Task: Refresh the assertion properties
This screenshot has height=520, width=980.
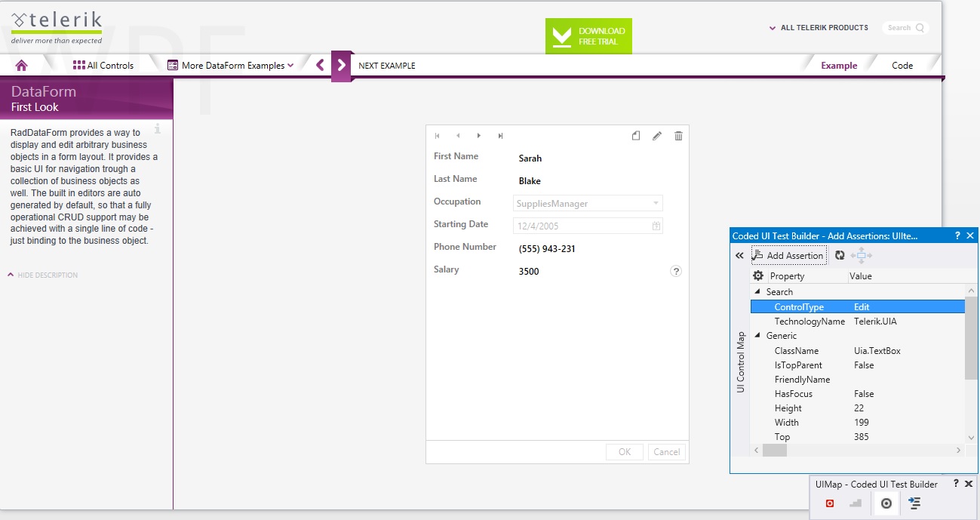Action: tap(840, 256)
